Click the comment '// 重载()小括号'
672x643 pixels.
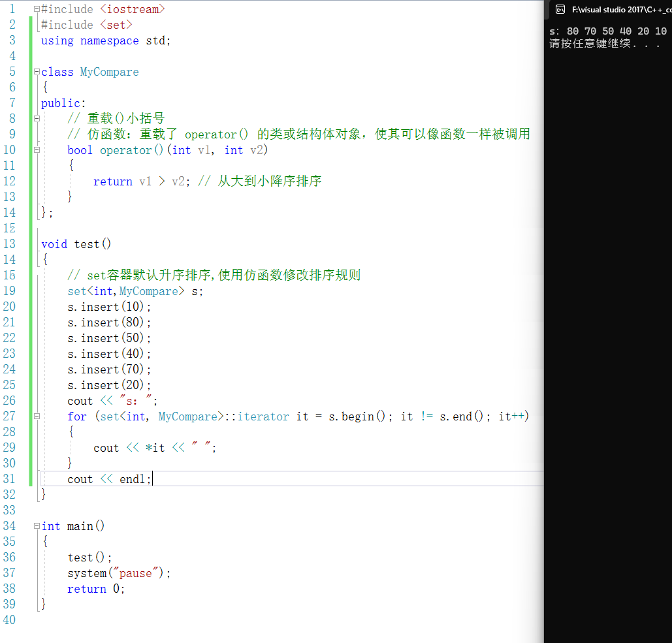(116, 119)
